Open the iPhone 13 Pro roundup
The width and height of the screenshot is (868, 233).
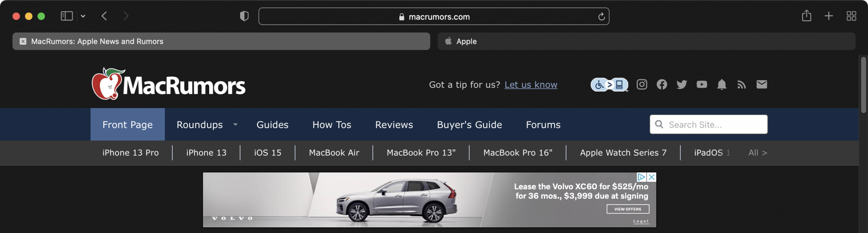click(131, 153)
